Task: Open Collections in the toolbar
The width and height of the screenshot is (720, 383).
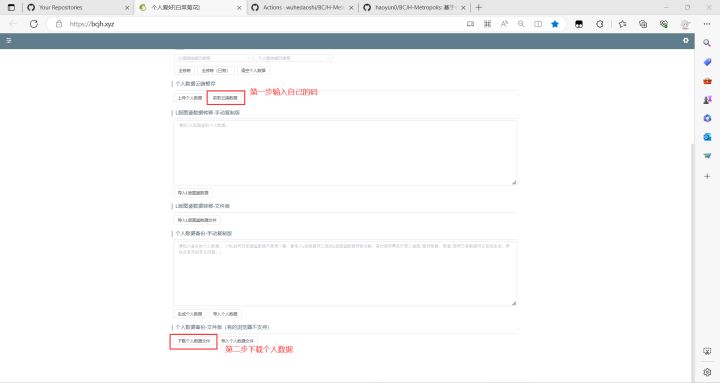Action: 643,24
